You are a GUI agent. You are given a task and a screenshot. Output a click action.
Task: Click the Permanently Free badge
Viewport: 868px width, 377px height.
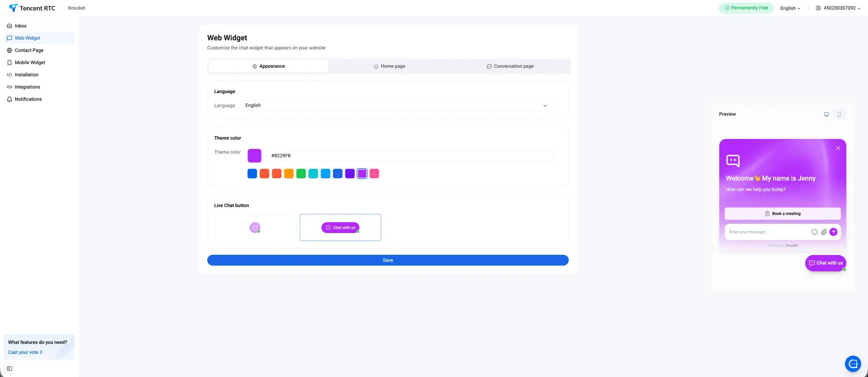click(746, 8)
